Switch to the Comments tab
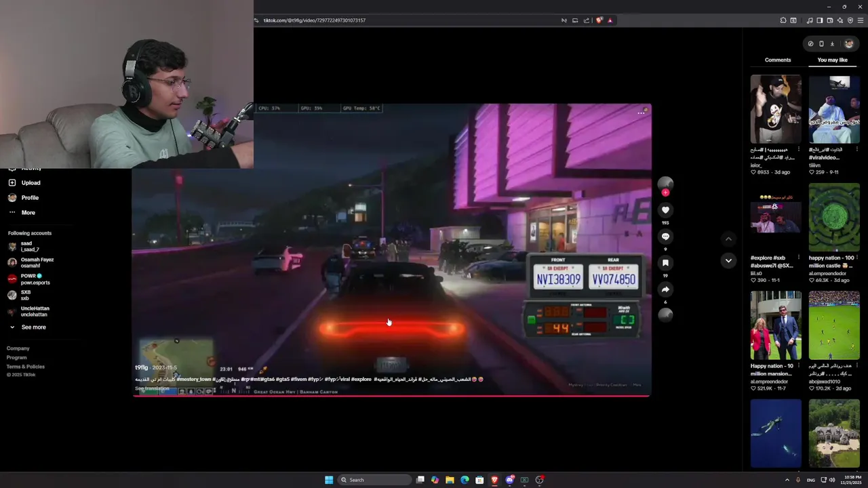The height and width of the screenshot is (488, 868). [x=778, y=60]
